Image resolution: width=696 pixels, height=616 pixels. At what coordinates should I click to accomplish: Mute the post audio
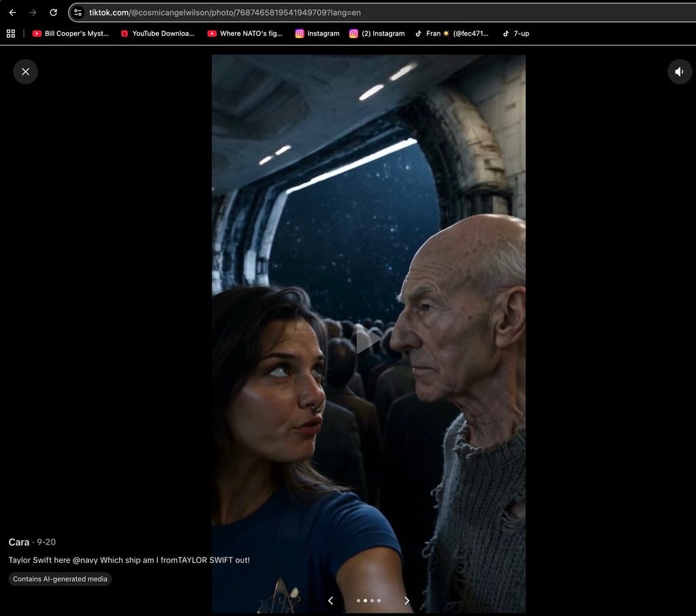point(680,71)
